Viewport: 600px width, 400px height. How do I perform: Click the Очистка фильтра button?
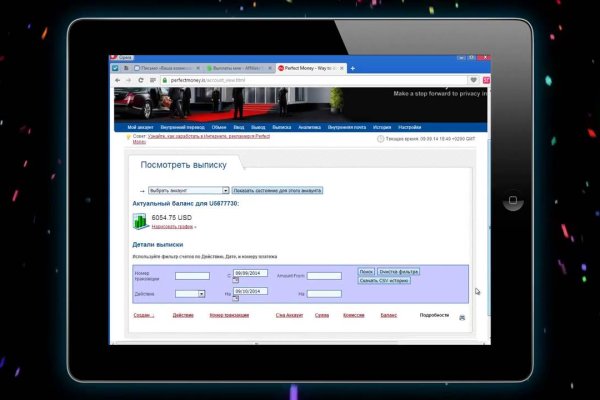[399, 271]
